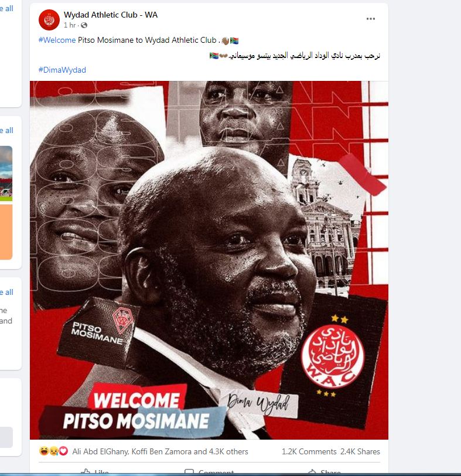461x476 pixels.
Task: Open the #DimaWydad hashtag link
Action: point(62,70)
